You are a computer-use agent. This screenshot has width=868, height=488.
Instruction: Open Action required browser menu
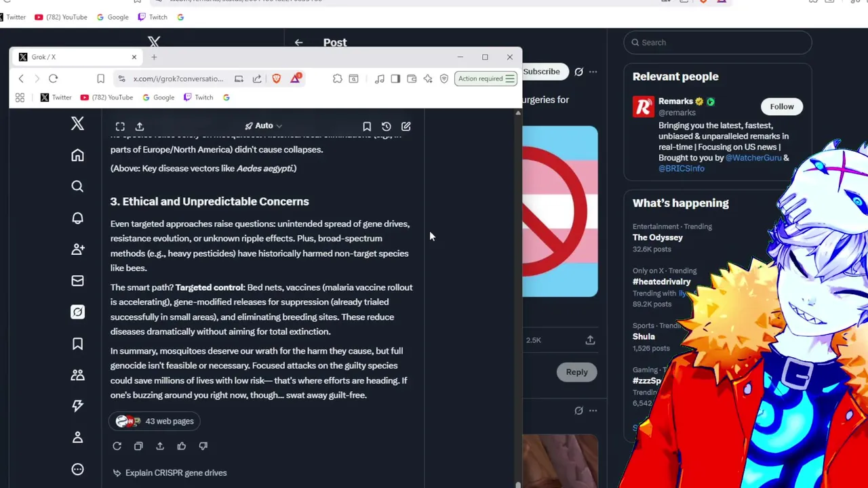pos(486,79)
